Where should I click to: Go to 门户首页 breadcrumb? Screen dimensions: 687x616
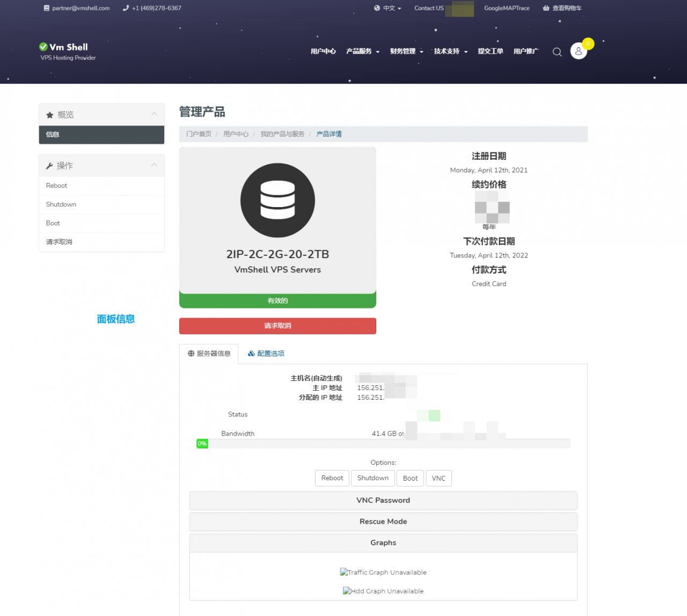(199, 134)
